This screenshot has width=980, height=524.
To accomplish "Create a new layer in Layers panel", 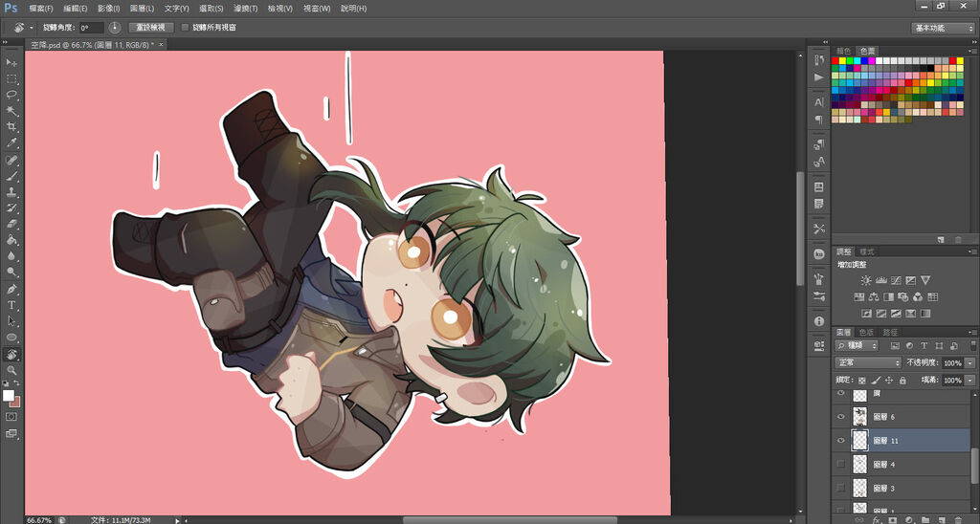I will tap(942, 519).
